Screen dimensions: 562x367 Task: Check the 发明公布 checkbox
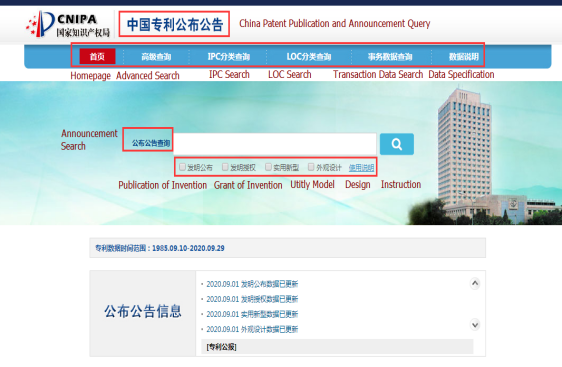click(x=182, y=167)
